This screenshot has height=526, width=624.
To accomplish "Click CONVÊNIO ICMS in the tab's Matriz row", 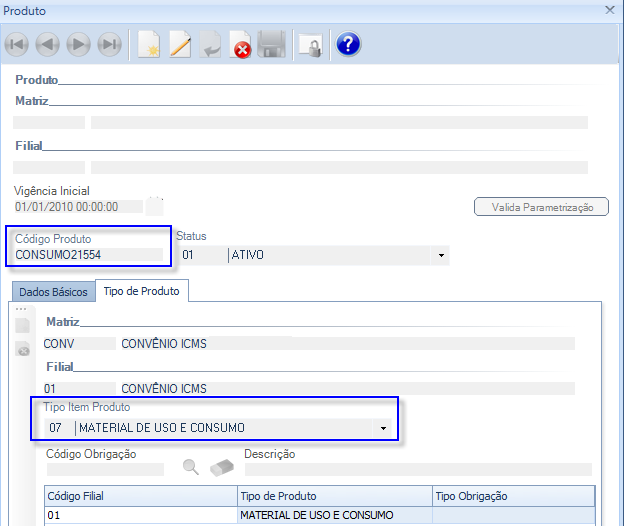I will 164,344.
